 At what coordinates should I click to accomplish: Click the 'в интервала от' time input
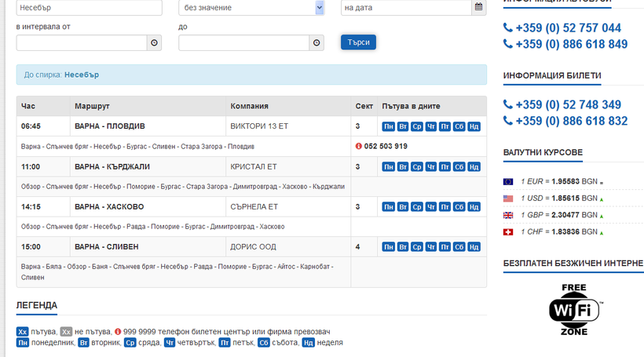(82, 43)
